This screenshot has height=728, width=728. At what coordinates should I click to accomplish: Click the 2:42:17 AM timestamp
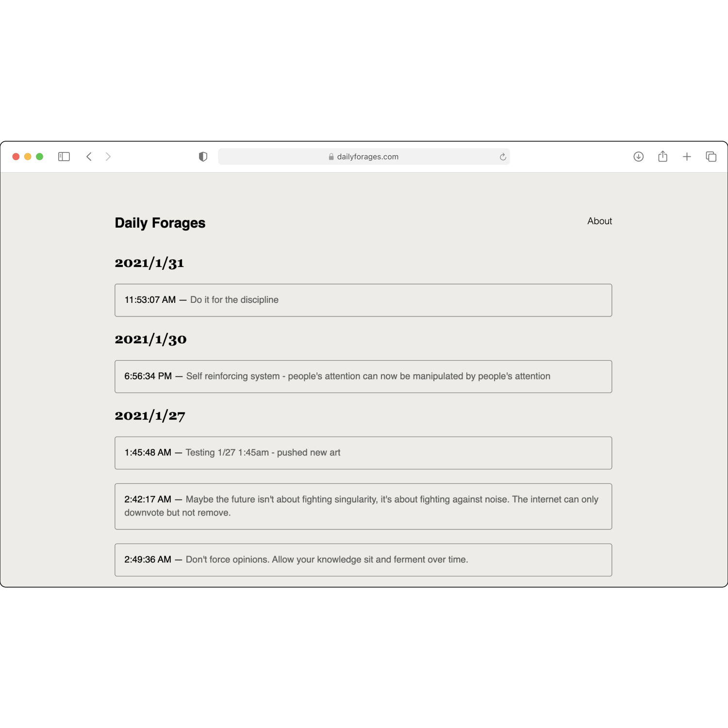click(x=148, y=499)
